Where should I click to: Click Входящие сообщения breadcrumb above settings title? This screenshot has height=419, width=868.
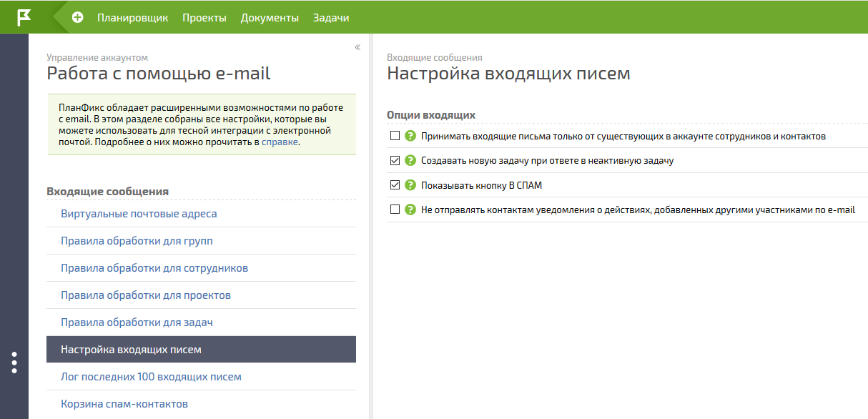(435, 58)
